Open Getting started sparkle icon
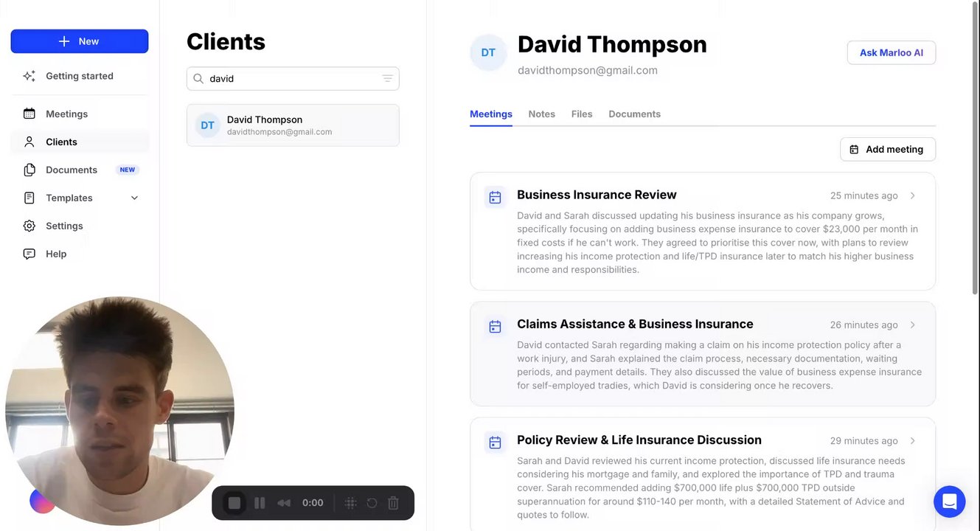The height and width of the screenshot is (531, 980). [29, 76]
